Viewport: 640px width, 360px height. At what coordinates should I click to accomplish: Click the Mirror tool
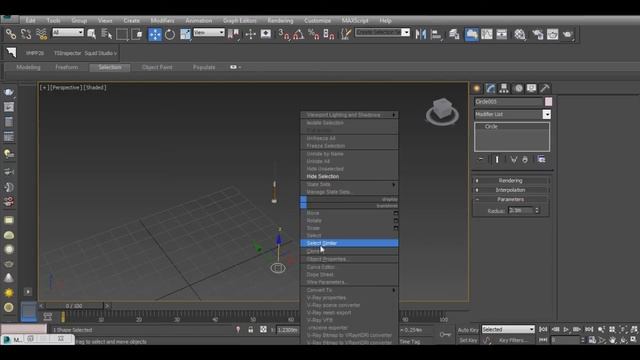tap(420, 34)
